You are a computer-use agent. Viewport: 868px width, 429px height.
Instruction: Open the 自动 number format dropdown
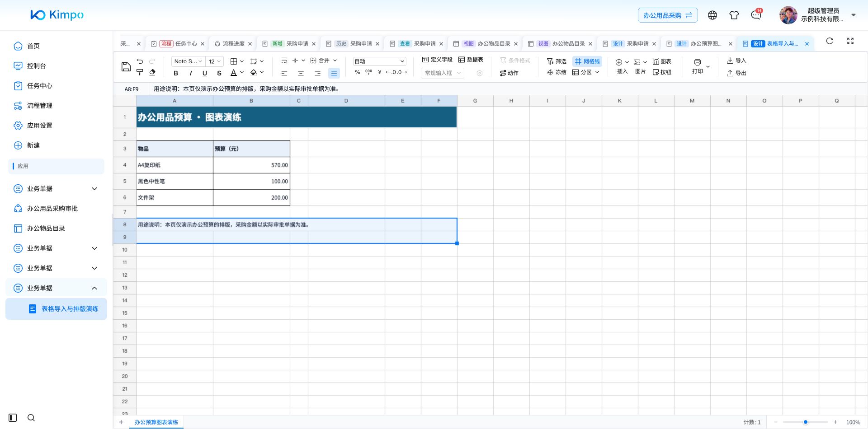pos(379,61)
